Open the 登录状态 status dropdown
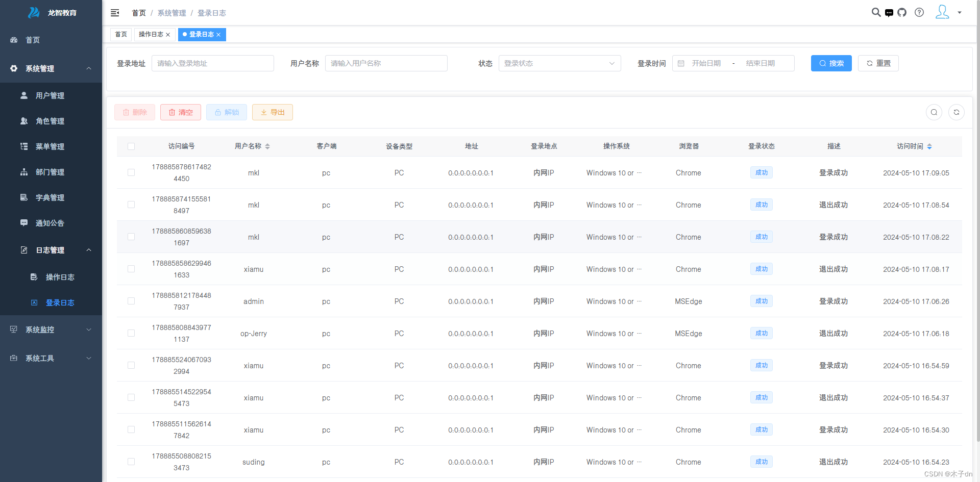 tap(559, 63)
